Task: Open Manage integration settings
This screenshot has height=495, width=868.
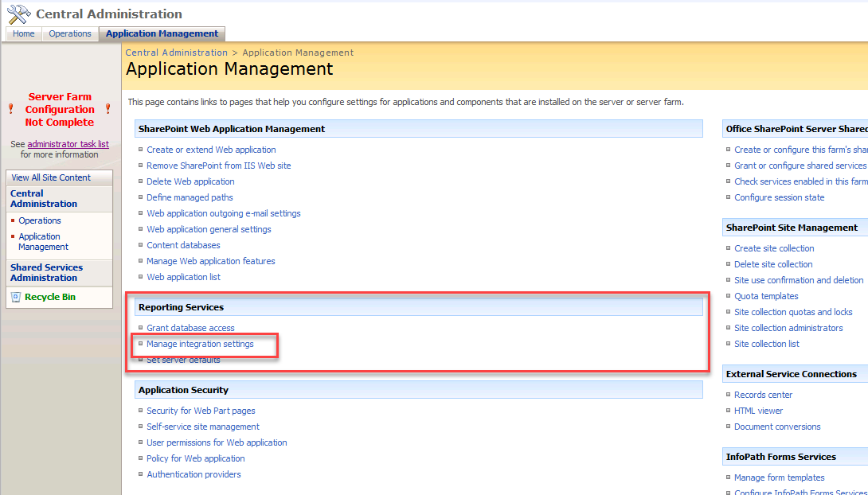Action: [200, 344]
